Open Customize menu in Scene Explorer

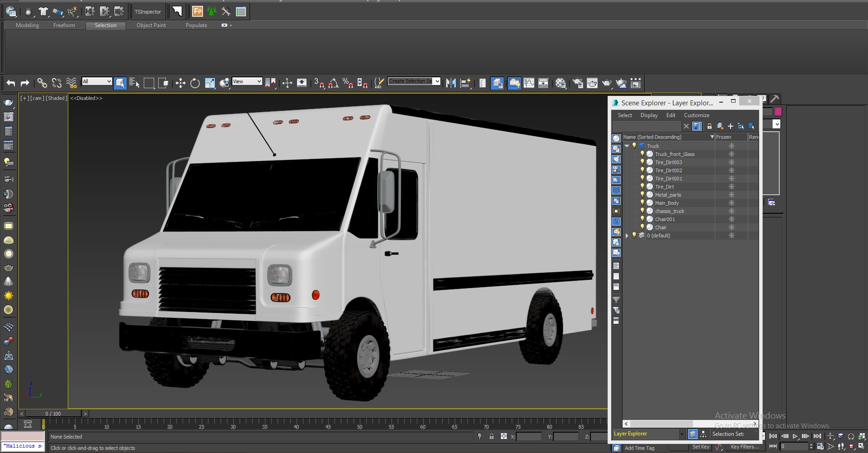coord(697,115)
